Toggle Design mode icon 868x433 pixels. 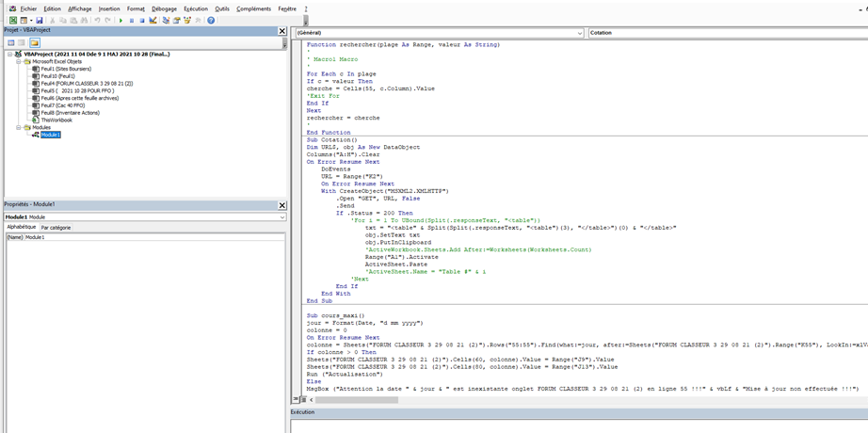(x=153, y=20)
